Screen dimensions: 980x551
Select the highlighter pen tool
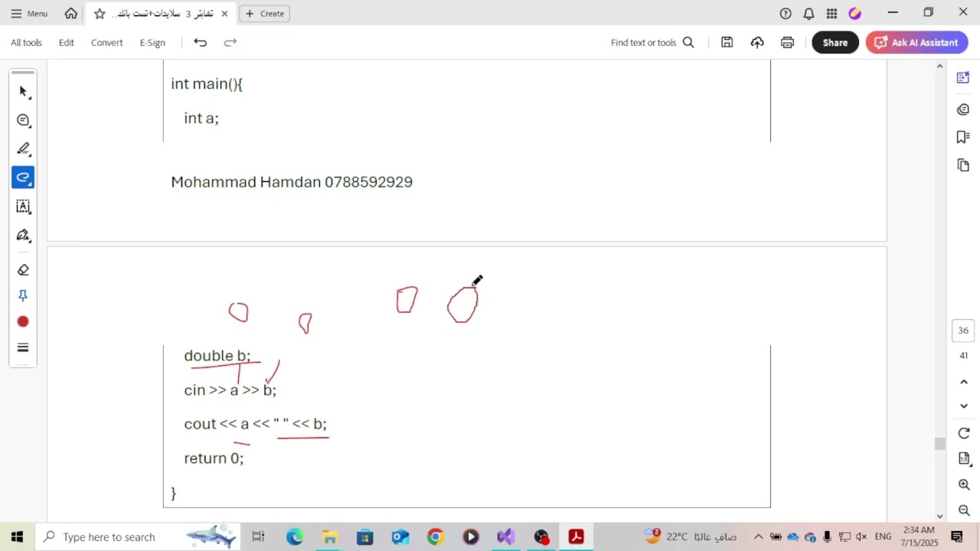click(23, 148)
